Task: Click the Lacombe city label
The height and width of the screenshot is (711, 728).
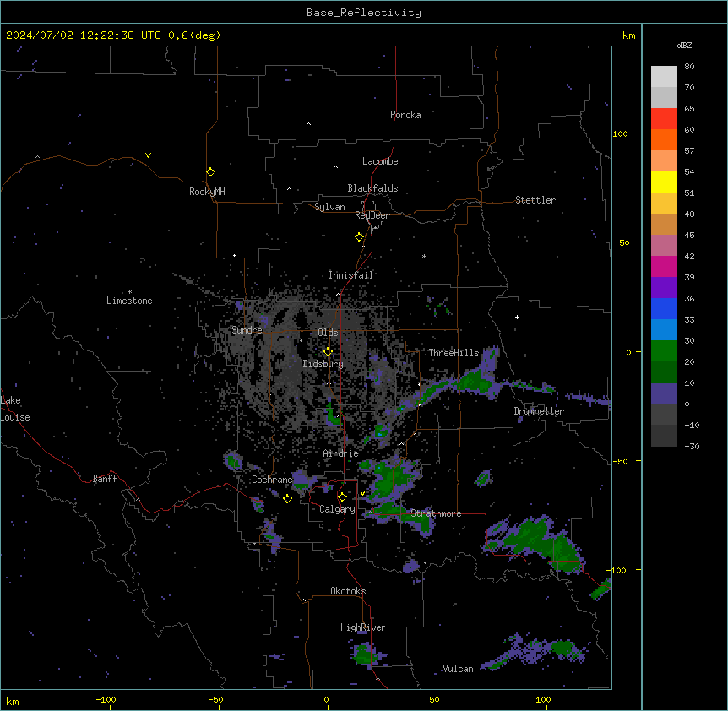Action: tap(380, 161)
